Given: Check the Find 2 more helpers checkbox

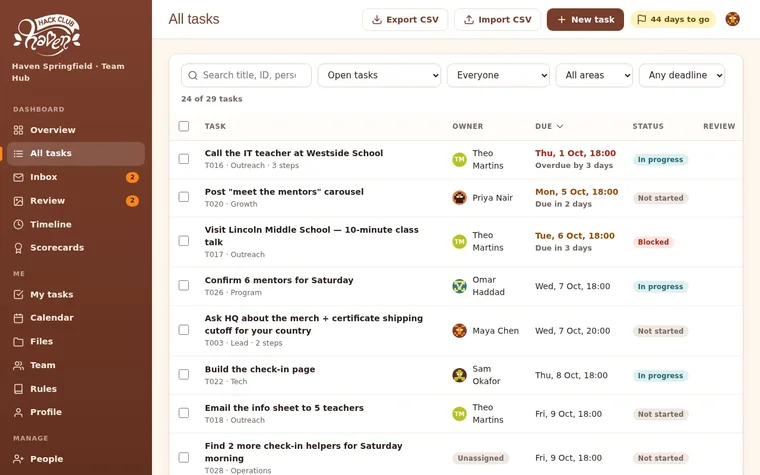Looking at the screenshot, I should (x=184, y=458).
